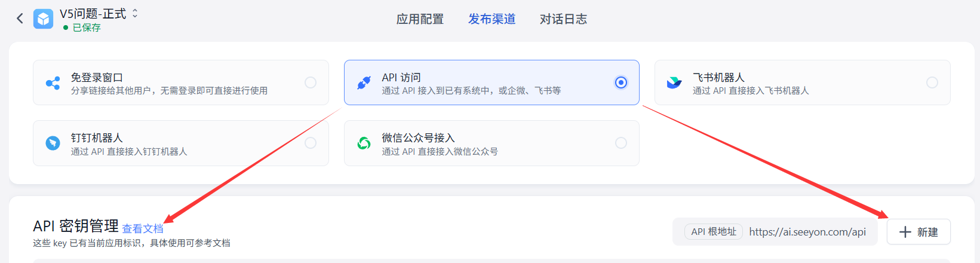Click the API root URL text
This screenshot has width=980, height=263.
(x=807, y=232)
